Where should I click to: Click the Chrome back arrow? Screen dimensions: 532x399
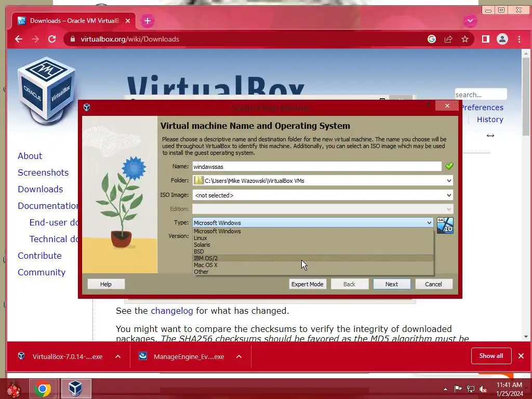coord(19,39)
